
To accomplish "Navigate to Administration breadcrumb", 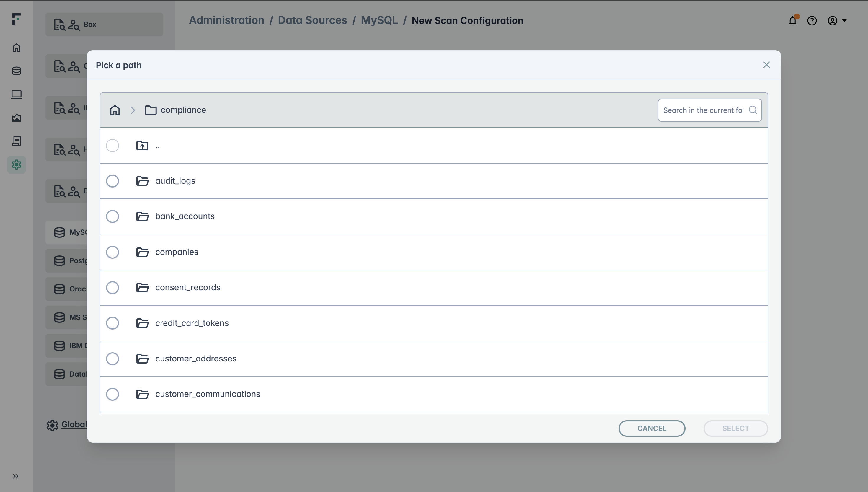I will (x=226, y=20).
